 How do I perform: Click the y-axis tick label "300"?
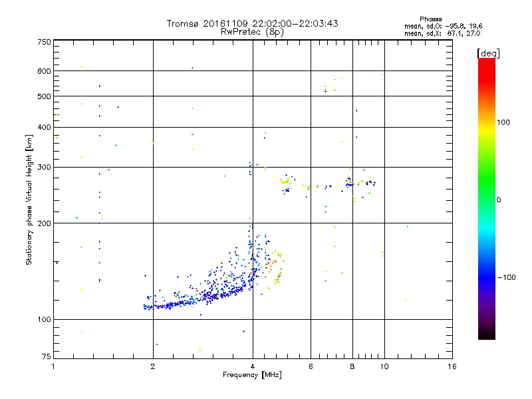pos(44,168)
